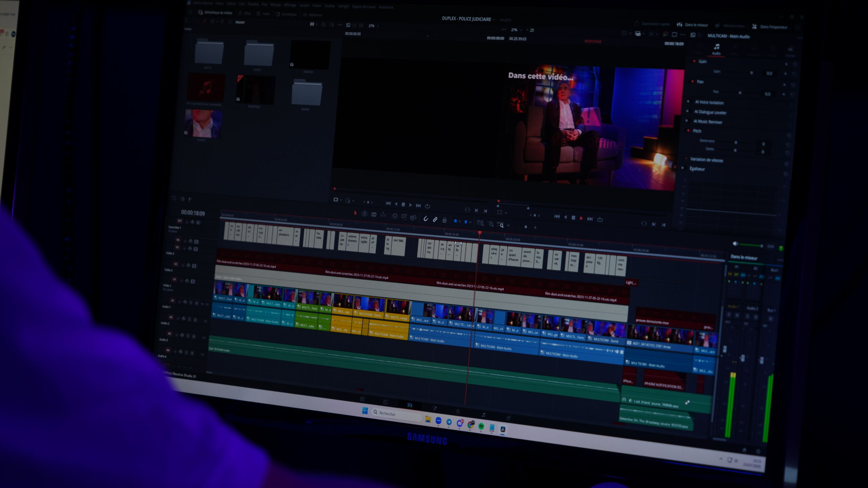This screenshot has height=488, width=868.
Task: Open the Keyframes panel
Action: (312, 15)
